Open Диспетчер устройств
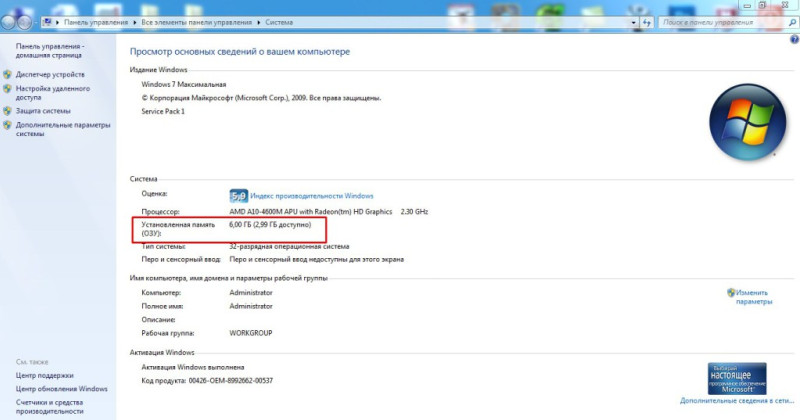 tap(50, 75)
